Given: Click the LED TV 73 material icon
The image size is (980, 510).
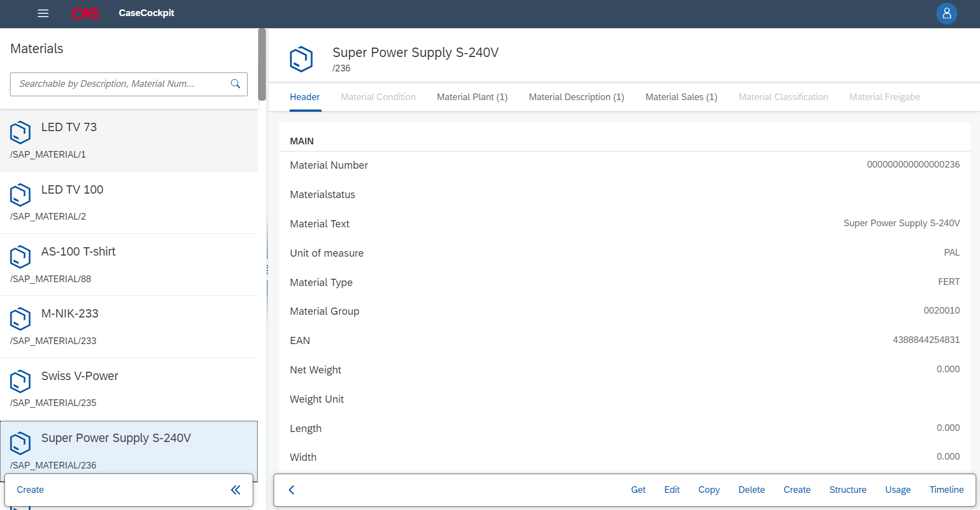Looking at the screenshot, I should pyautogui.click(x=20, y=132).
